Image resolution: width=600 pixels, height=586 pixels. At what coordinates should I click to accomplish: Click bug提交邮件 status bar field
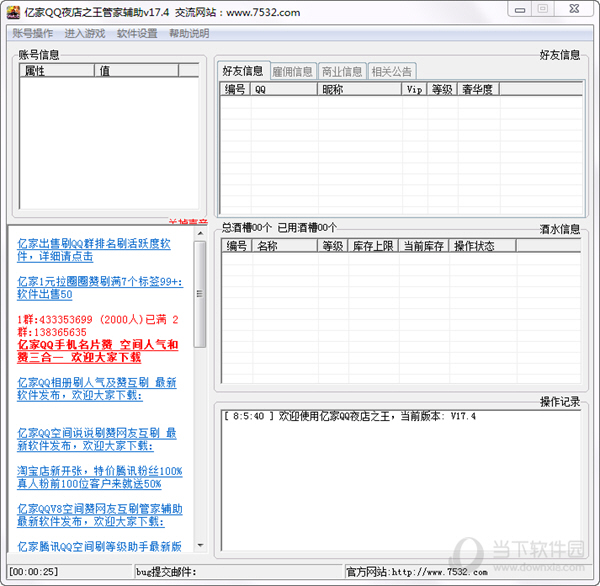[237, 571]
